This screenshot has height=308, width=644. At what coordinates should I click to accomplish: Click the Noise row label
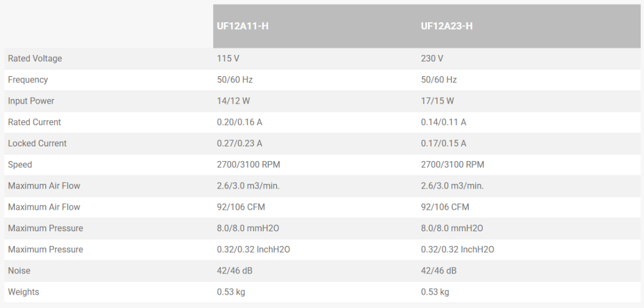click(19, 271)
